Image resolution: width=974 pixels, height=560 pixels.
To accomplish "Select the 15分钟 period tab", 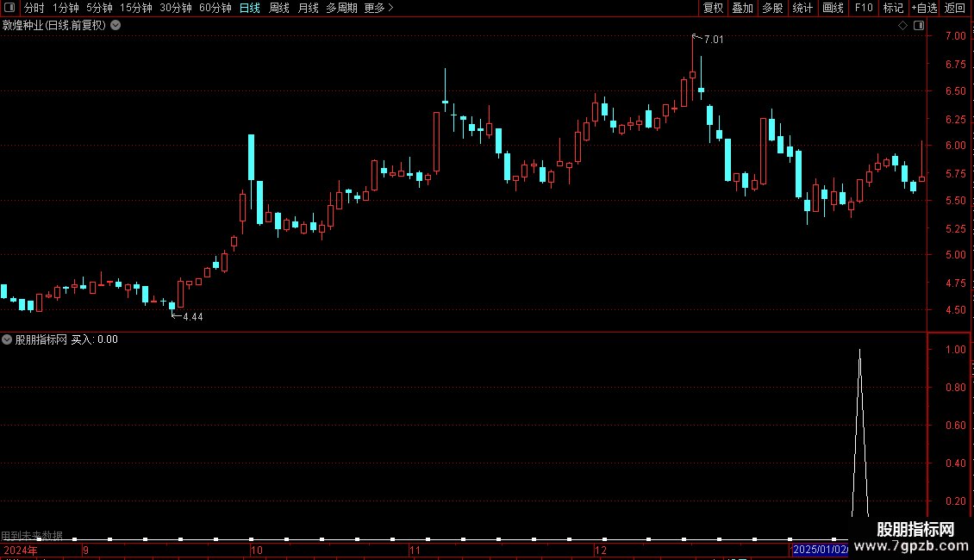I will (135, 8).
